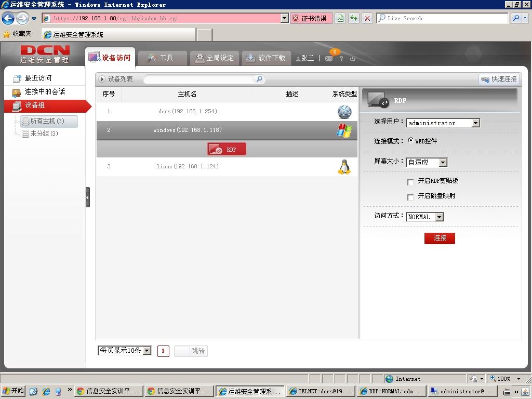Click page number 1

tap(163, 351)
